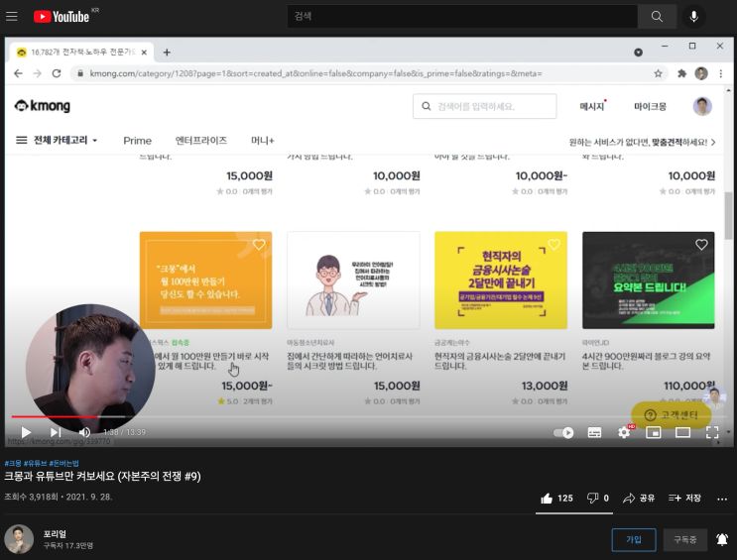Open Chrome three-dot menu

(x=720, y=73)
